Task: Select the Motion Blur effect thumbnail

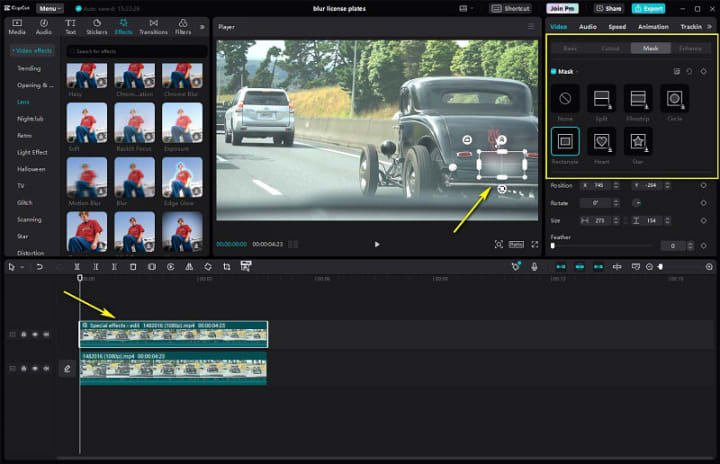Action: tap(86, 177)
